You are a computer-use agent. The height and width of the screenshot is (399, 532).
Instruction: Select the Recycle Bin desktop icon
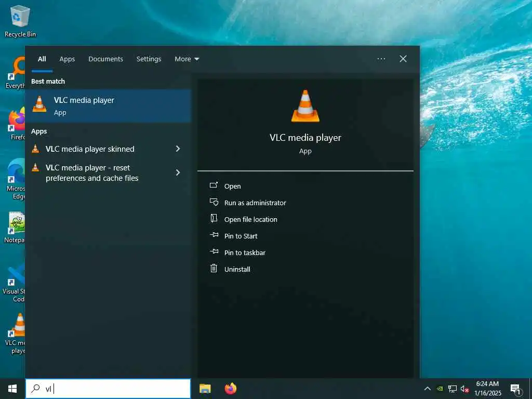coord(20,21)
